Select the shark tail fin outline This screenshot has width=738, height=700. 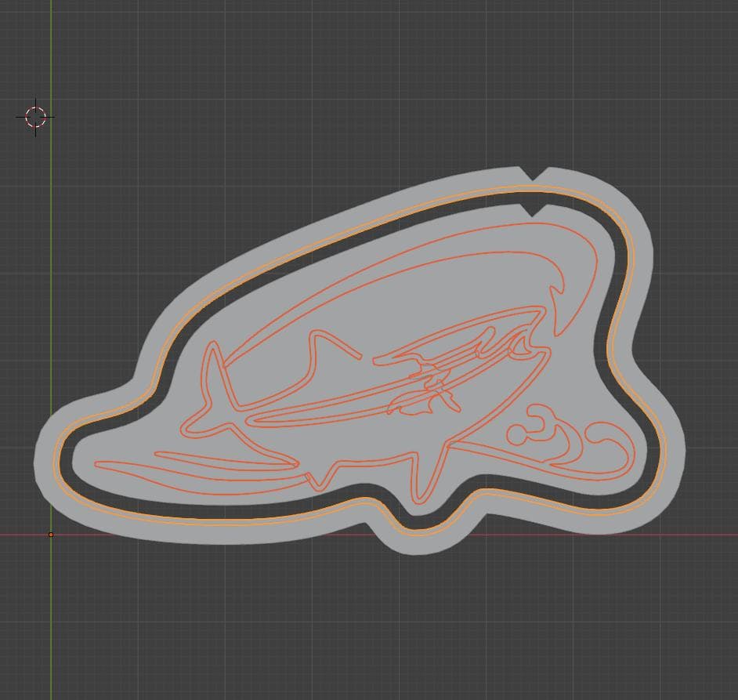click(209, 389)
